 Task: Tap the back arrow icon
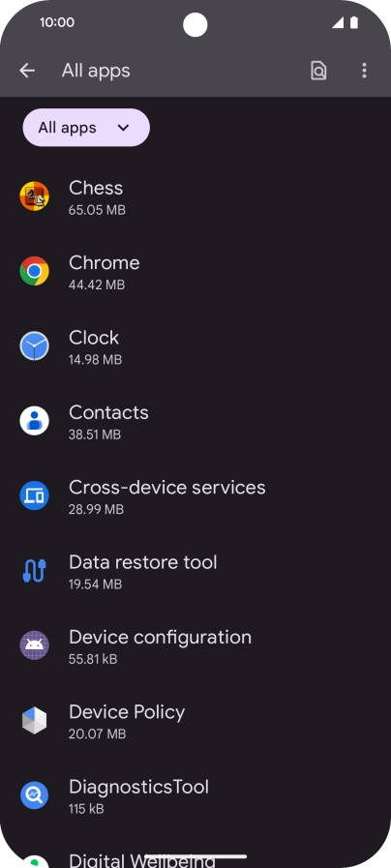[26, 71]
